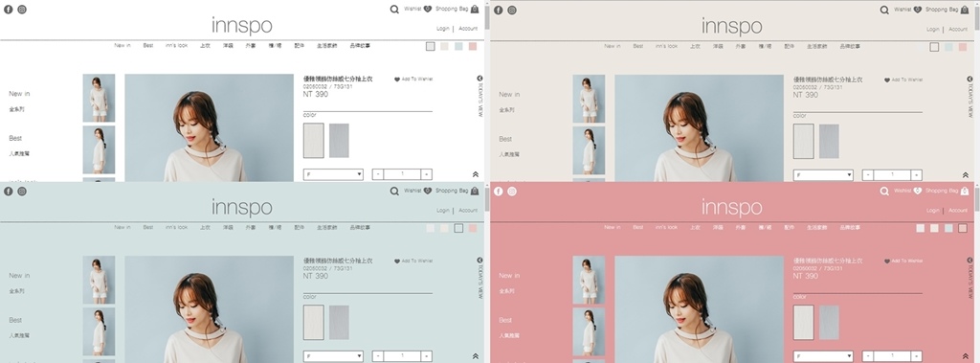Open Facebook icon in pink-theme panel

click(x=498, y=191)
